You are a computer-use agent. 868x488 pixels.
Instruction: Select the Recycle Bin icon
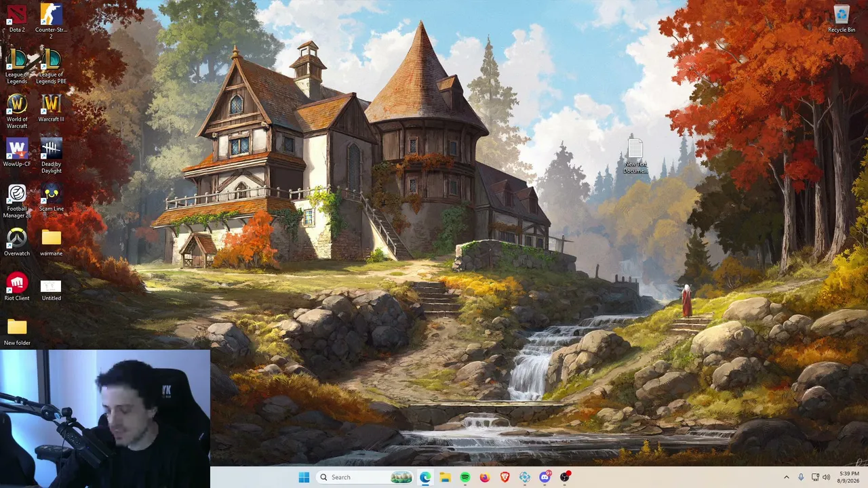842,19
